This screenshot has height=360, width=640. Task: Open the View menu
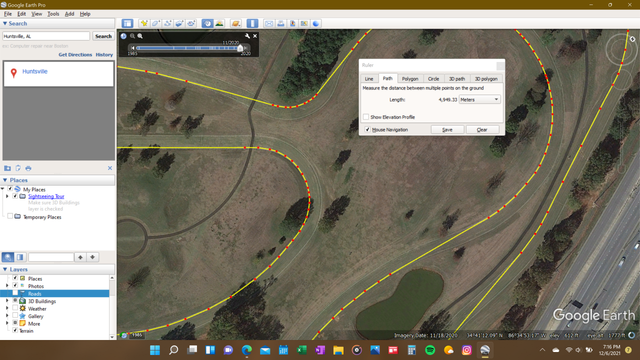[x=37, y=14]
